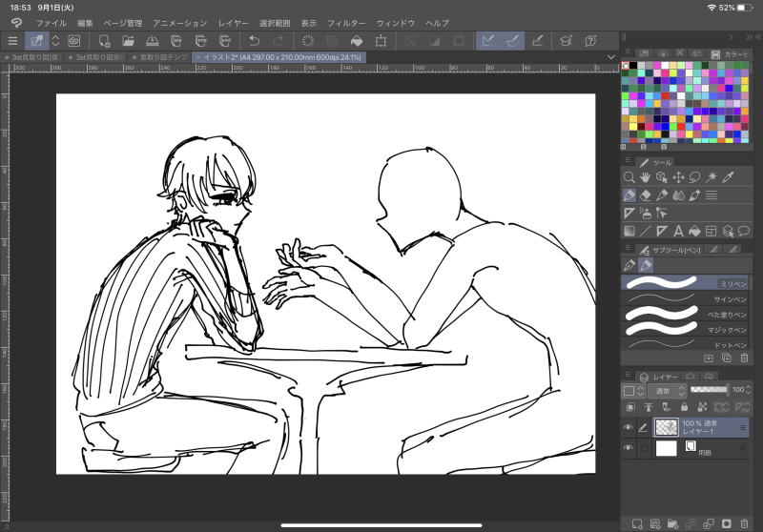Click the Open file folder icon
This screenshot has height=532, width=763.
coord(128,41)
